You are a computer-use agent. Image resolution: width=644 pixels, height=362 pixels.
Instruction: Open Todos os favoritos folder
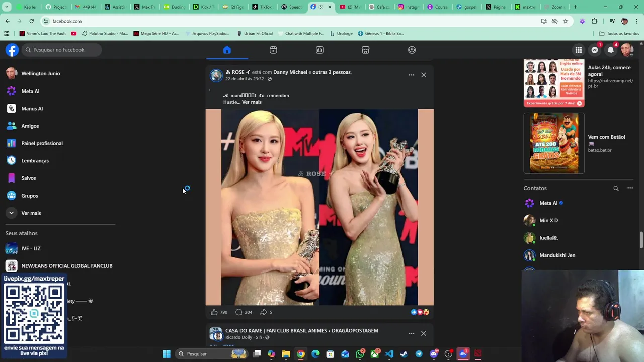pos(619,33)
